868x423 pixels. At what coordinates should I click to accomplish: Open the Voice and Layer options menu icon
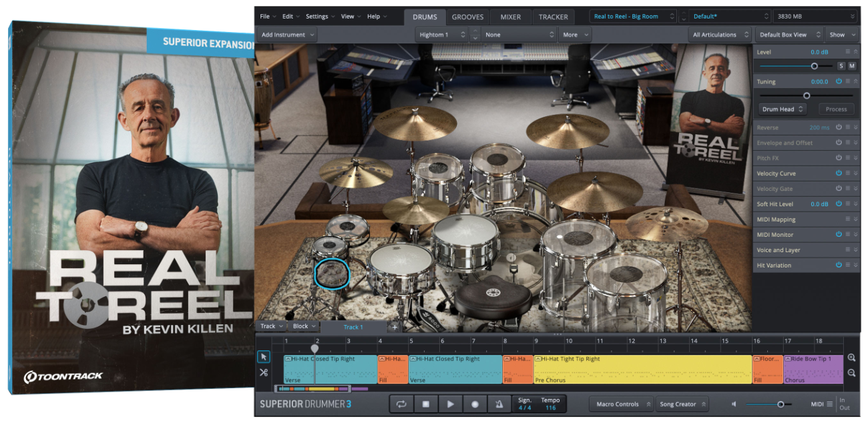pyautogui.click(x=848, y=250)
